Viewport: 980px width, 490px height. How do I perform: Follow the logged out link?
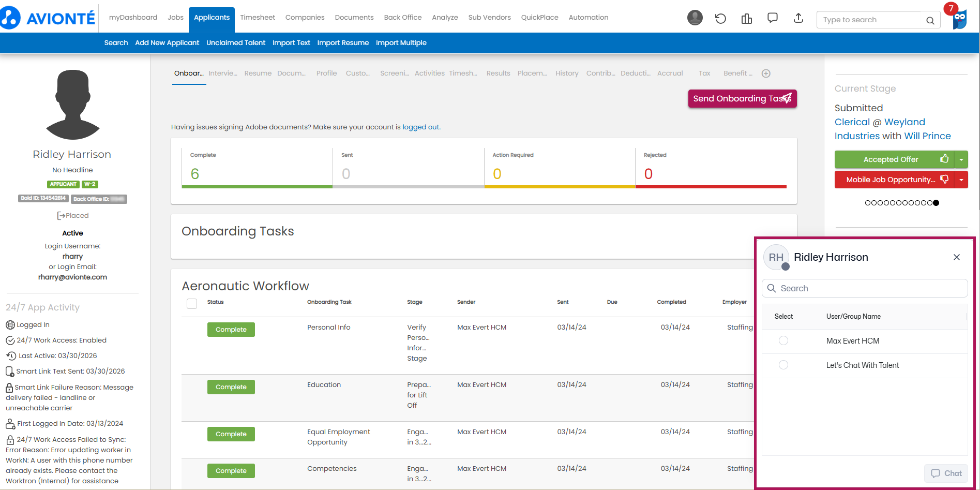click(420, 127)
